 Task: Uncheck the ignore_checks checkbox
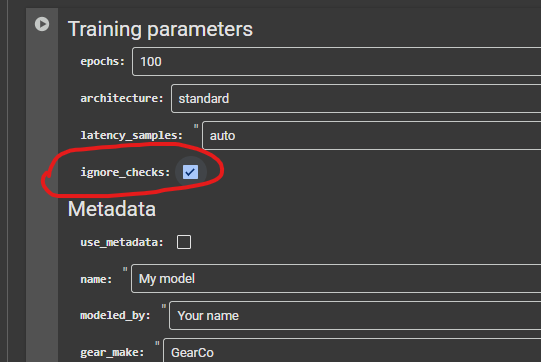point(190,172)
